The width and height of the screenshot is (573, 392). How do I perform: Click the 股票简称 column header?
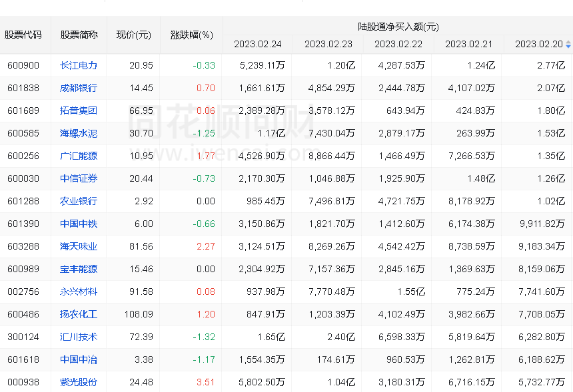[79, 35]
